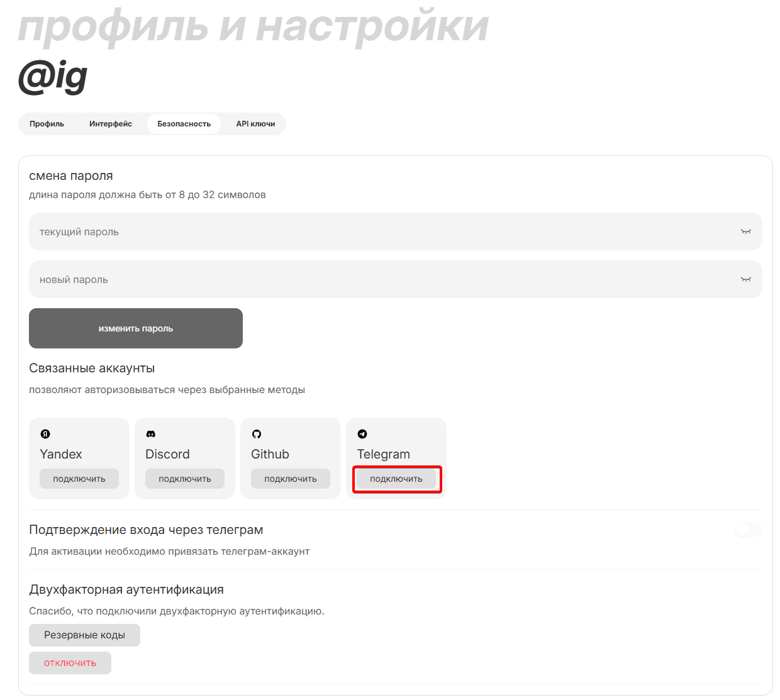Show the current password via eye icon

[745, 231]
